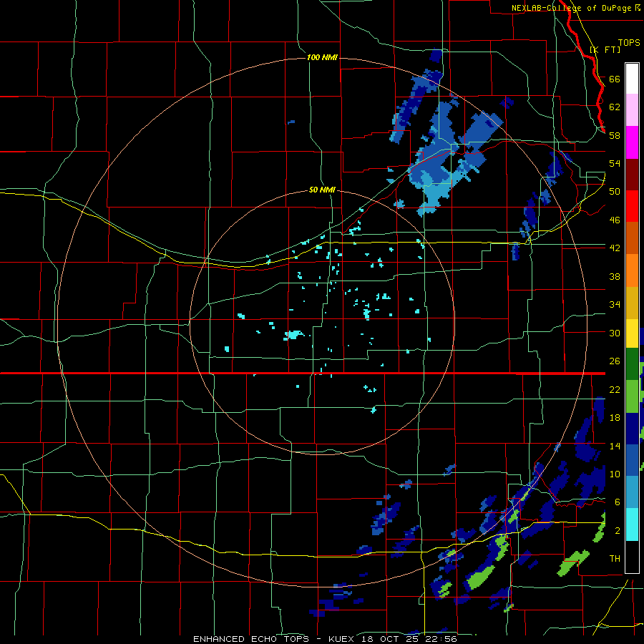644x644 pixels.
Task: Click the '54' legend value
Action: tap(615, 163)
